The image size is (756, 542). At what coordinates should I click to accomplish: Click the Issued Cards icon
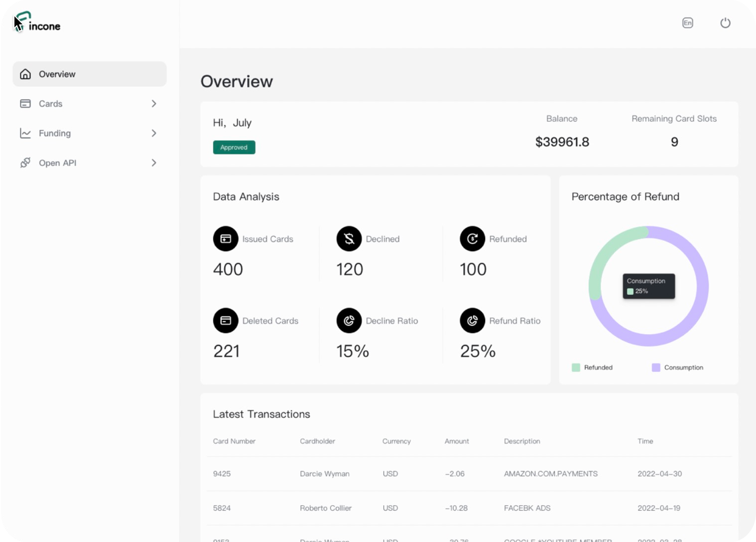coord(226,239)
